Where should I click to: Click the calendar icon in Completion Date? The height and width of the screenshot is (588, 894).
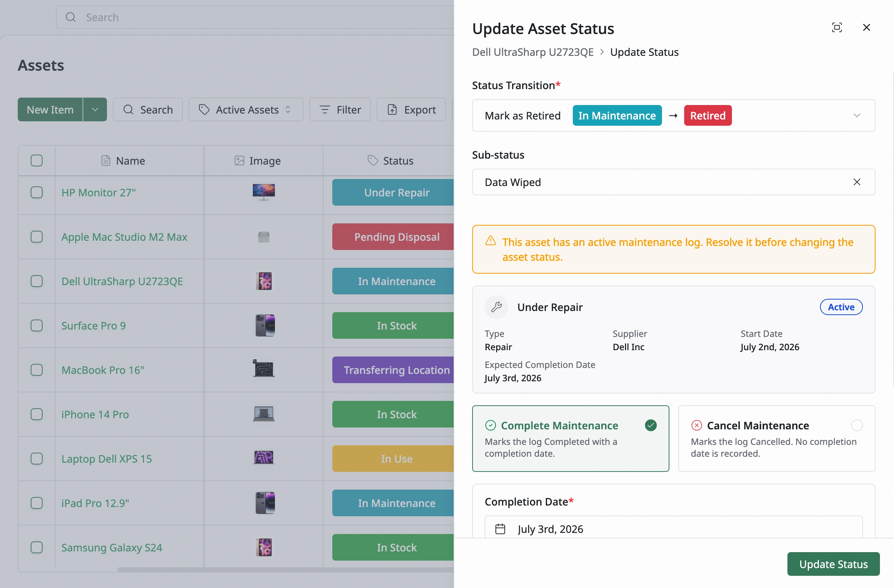[500, 529]
